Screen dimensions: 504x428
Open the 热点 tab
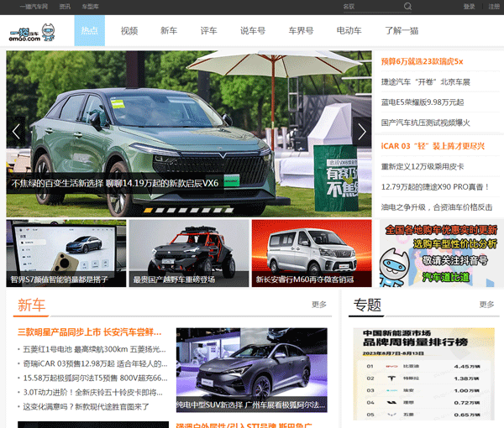click(90, 30)
